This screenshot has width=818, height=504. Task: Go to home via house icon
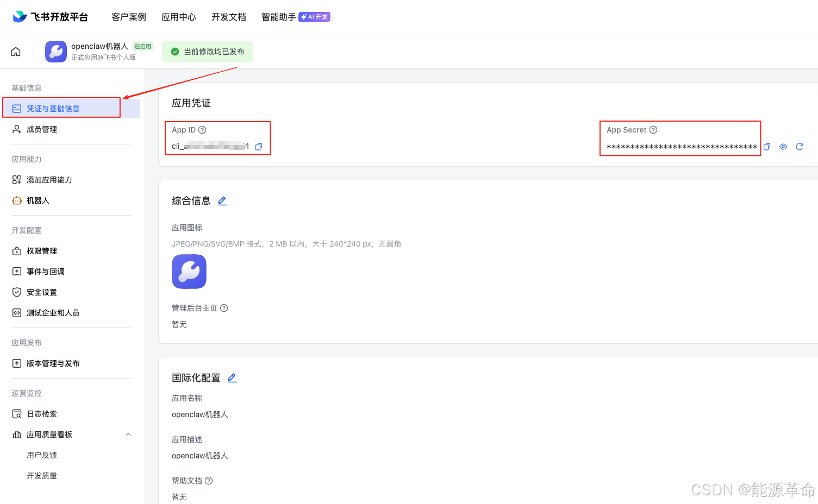16,52
